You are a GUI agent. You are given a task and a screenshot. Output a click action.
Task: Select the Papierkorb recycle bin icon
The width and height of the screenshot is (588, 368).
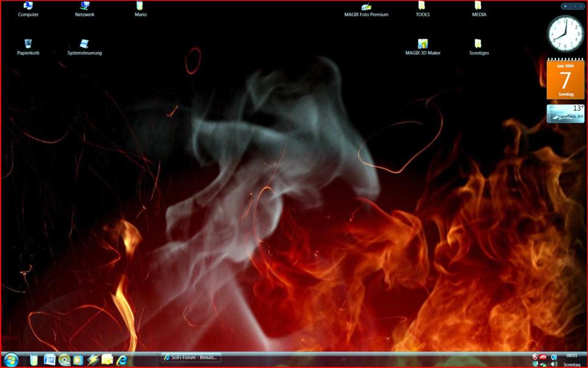[x=28, y=45]
